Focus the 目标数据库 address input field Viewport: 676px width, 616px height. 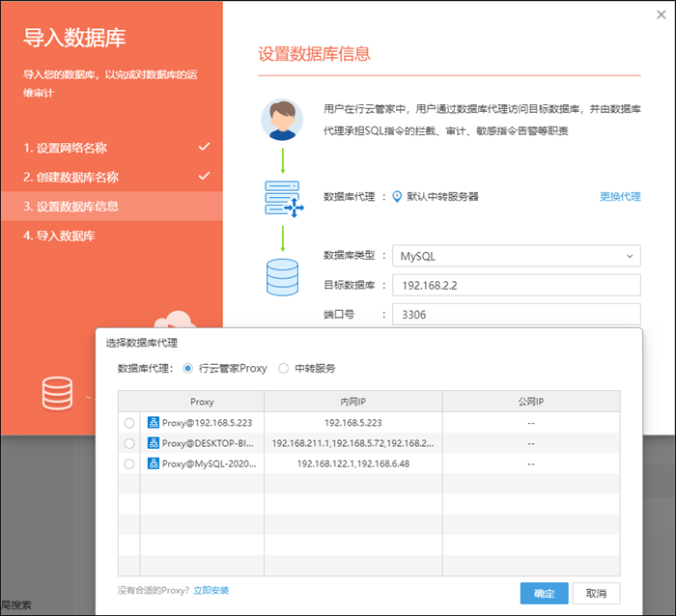515,285
